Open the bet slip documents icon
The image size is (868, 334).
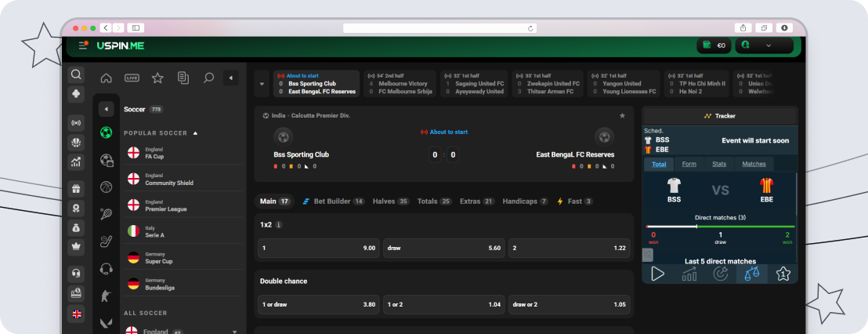(x=183, y=78)
